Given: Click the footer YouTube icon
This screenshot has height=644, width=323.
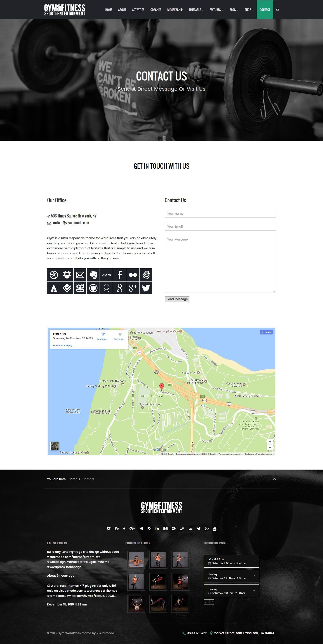Looking at the screenshot, I should [x=214, y=528].
